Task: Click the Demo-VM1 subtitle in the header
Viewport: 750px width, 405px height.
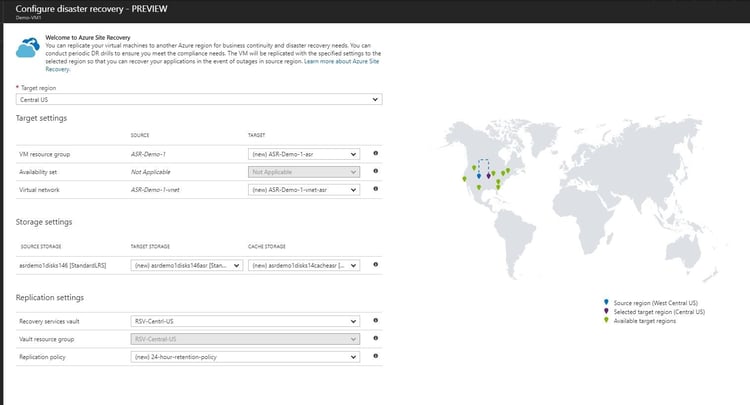Action: point(28,18)
